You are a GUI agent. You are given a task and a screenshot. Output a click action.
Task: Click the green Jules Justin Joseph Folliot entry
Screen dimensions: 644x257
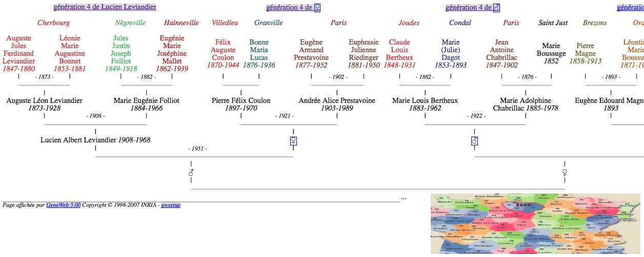[121, 50]
